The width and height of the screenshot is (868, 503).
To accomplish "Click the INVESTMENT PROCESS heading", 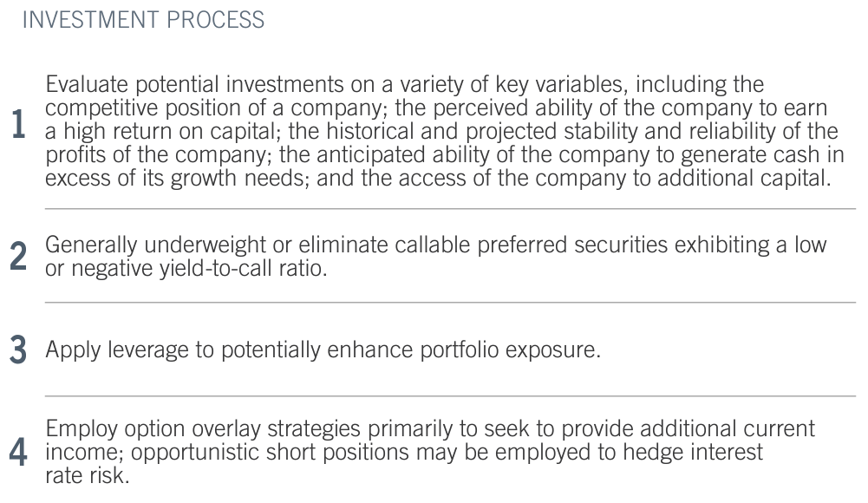I will click(x=143, y=20).
